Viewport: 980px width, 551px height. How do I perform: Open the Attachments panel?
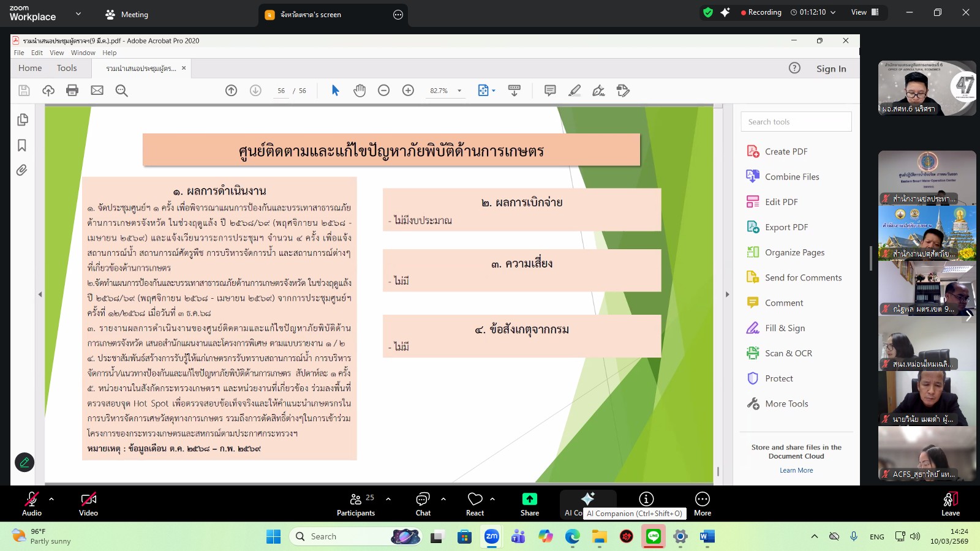tap(22, 170)
